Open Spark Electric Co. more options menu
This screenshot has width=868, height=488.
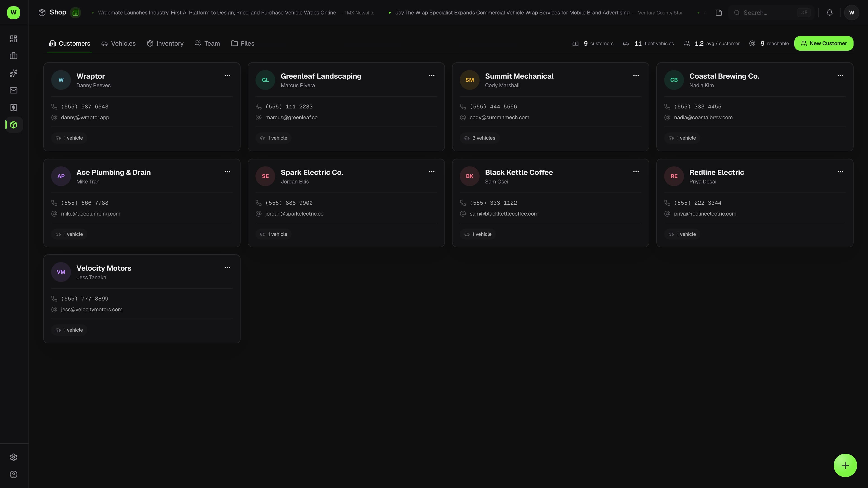coord(432,172)
